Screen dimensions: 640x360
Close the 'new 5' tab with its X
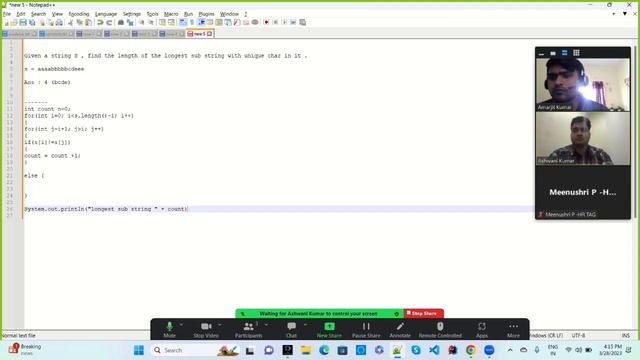210,34
